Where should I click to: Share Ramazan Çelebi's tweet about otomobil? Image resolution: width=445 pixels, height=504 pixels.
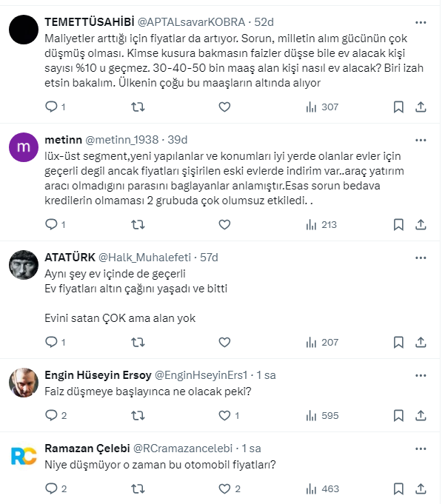click(421, 488)
